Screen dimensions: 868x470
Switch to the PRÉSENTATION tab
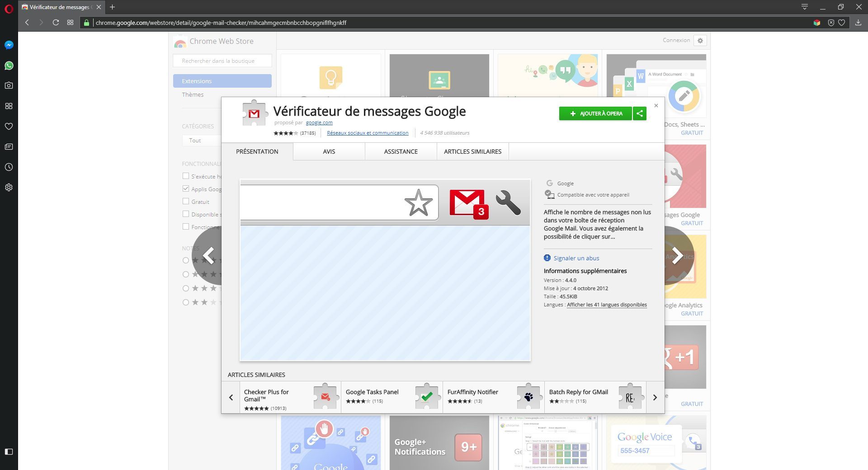(257, 151)
